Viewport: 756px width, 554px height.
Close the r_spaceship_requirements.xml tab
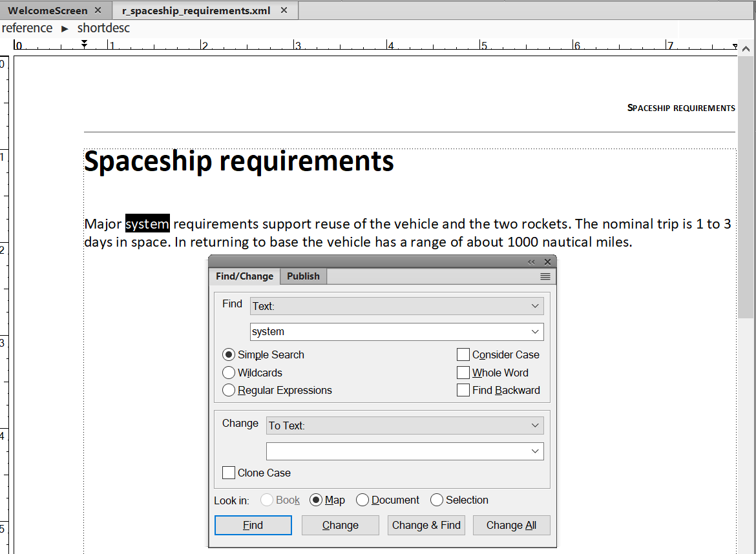pyautogui.click(x=285, y=10)
